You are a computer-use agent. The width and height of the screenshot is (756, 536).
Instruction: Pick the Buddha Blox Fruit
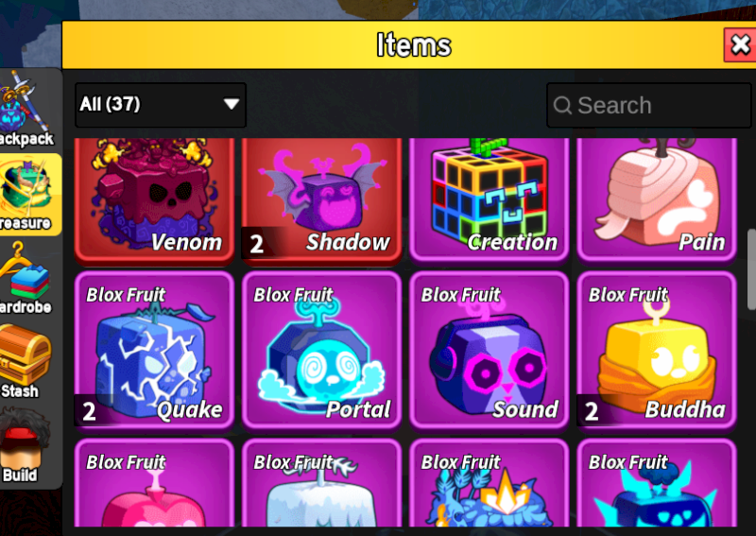coord(657,351)
